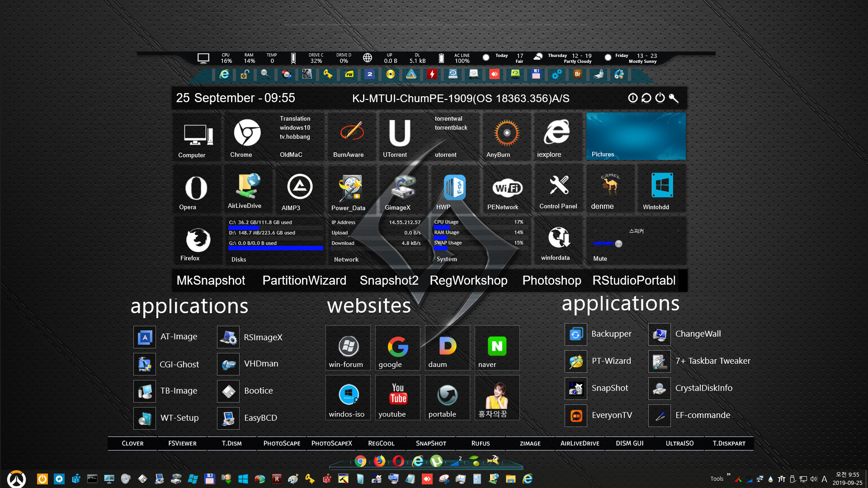Open the Computer tile
The height and width of the screenshot is (488, 868).
click(x=197, y=137)
